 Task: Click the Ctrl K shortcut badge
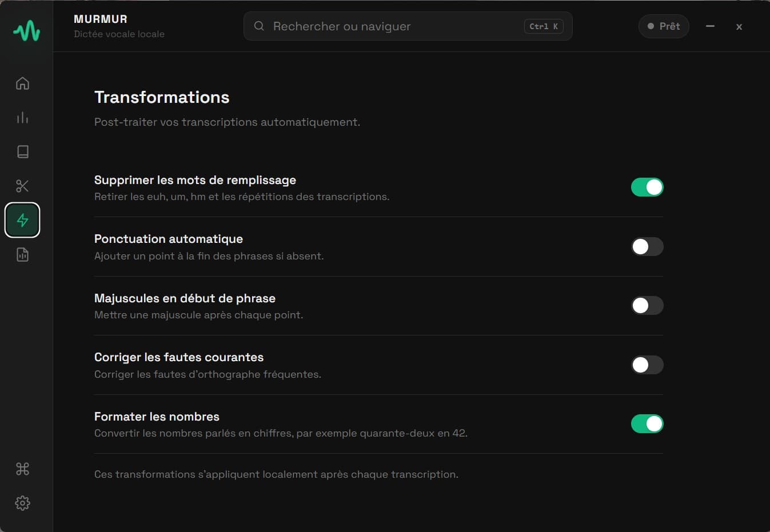tap(544, 26)
